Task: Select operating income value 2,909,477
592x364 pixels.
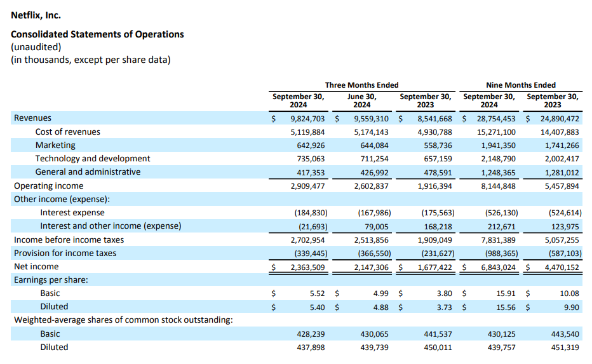Action: (307, 185)
